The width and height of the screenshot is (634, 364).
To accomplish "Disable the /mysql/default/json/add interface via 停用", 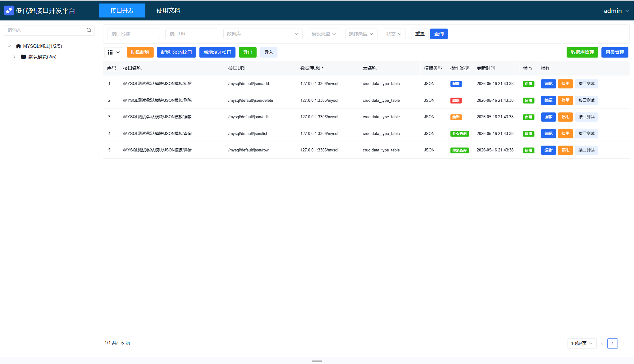I will [x=565, y=84].
